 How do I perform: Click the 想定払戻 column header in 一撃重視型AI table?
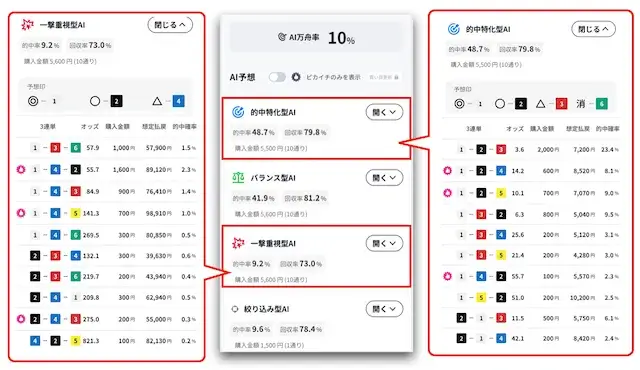(154, 126)
